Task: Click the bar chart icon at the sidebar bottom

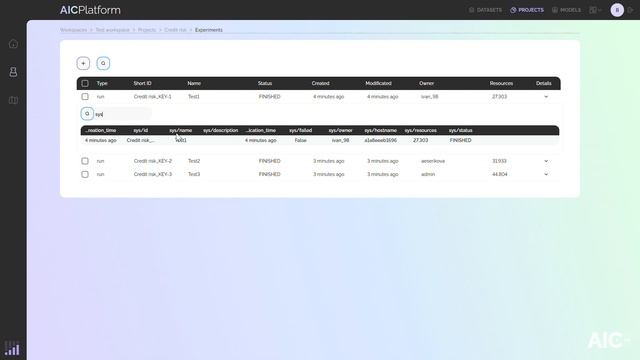Action: coord(12,348)
